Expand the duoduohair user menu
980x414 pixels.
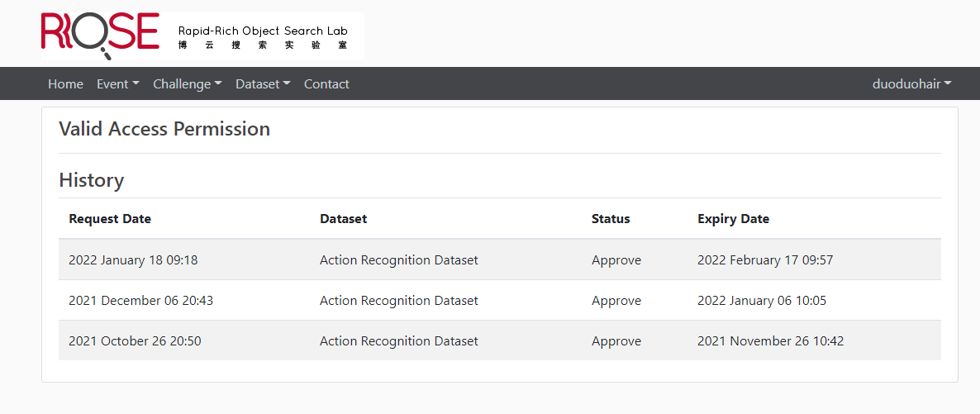pyautogui.click(x=911, y=84)
